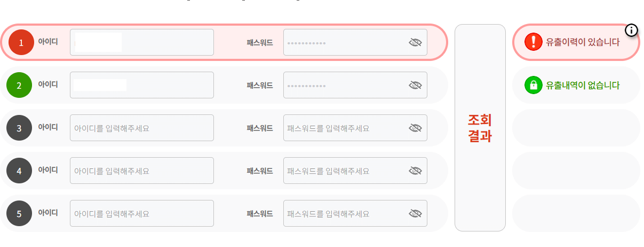Toggle password visibility for row 3
Viewport: 644px width, 247px height.
pos(415,128)
